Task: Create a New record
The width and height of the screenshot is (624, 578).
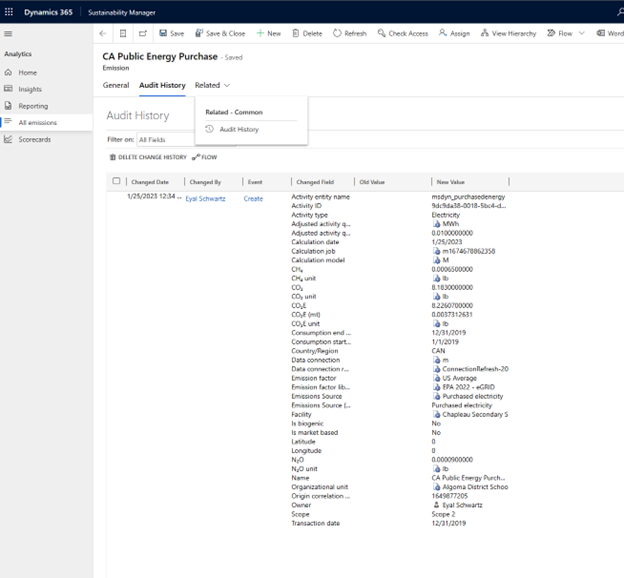Action: coord(269,33)
